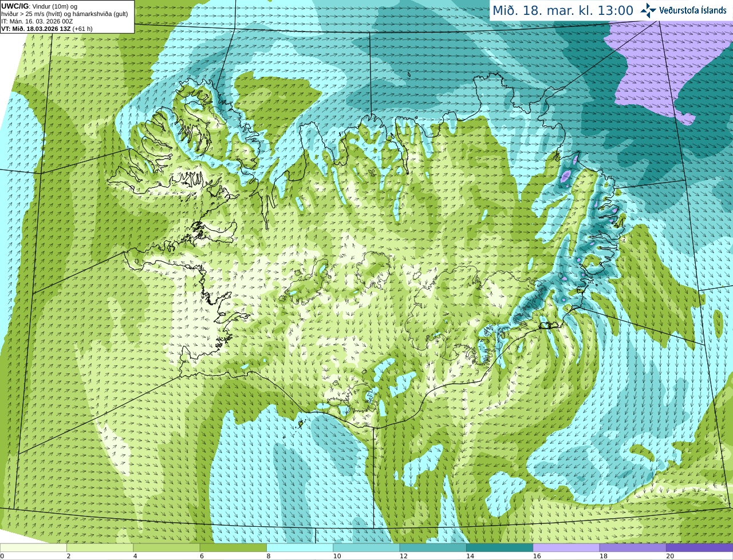Click the 'IT: Mán. 16. 03. 2026 00Z' line

coord(37,21)
